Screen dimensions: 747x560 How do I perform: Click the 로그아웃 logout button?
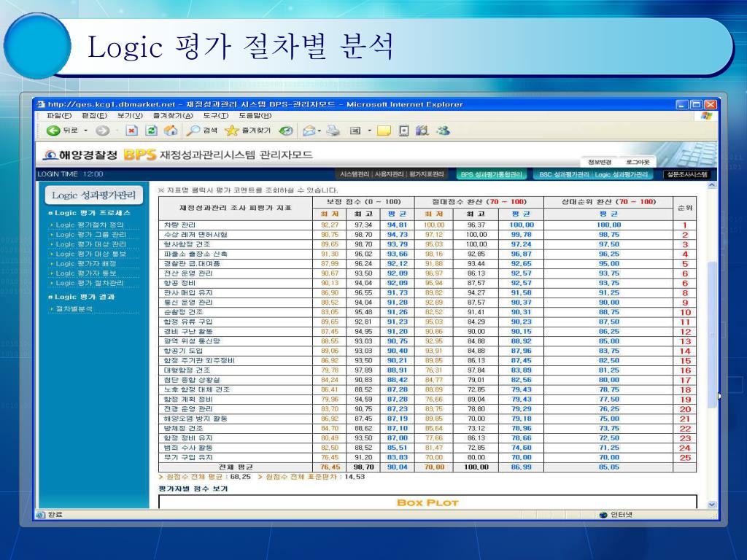638,163
